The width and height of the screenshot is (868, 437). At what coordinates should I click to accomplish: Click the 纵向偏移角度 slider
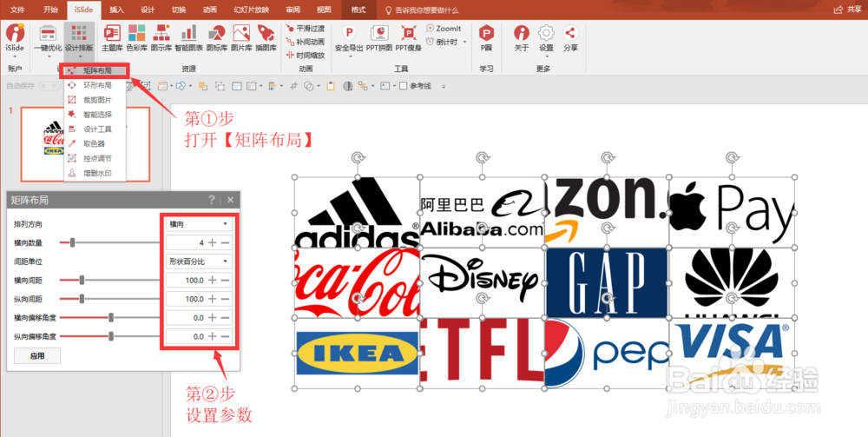tap(109, 336)
